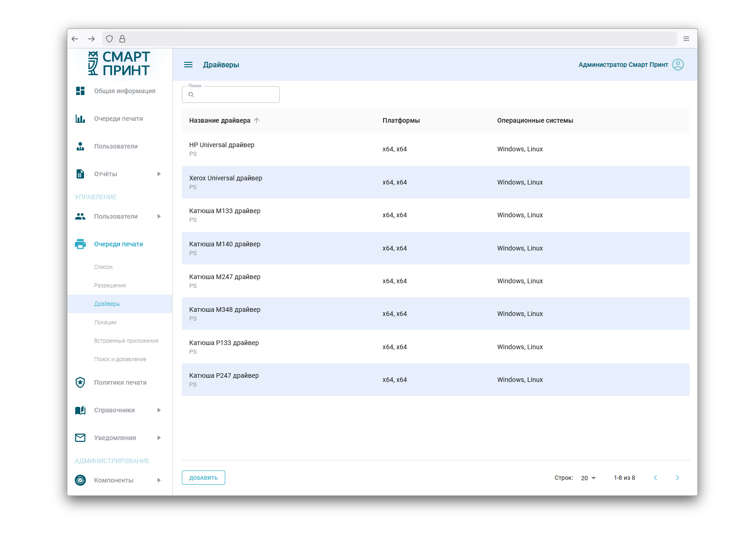The image size is (756, 536).
Task: Click the shield-star icon for Политики печати
Action: coord(80,382)
